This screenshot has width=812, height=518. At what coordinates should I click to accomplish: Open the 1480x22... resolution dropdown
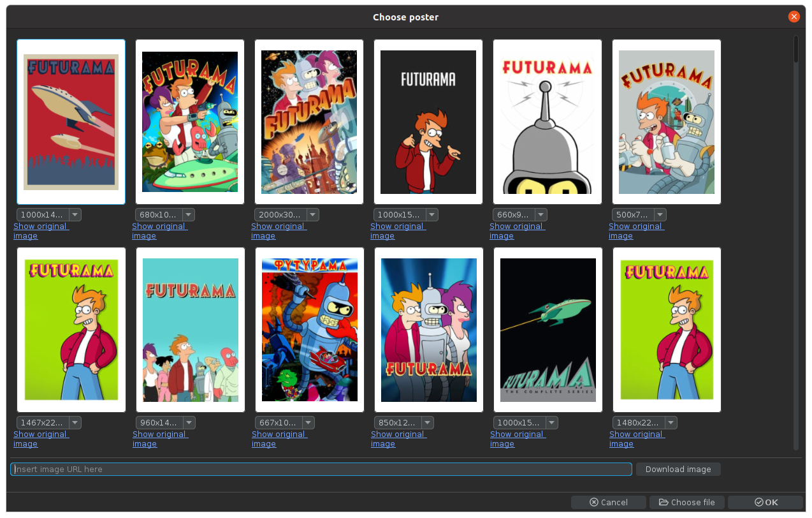click(671, 423)
